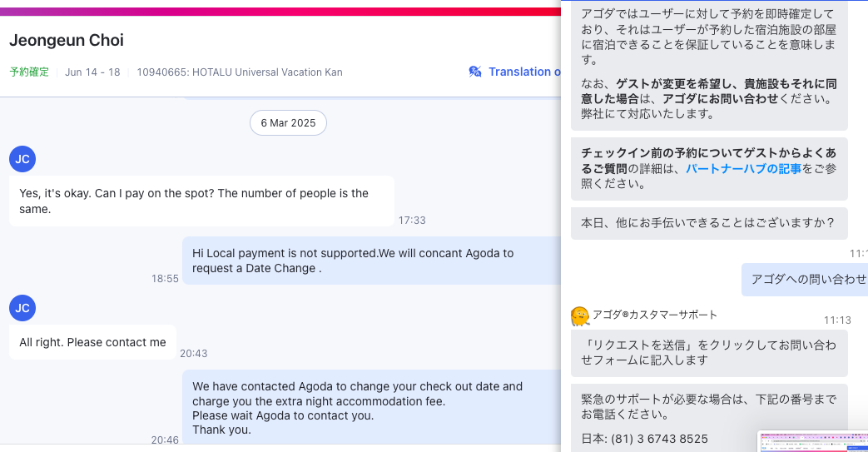Click the guest name Jeongeun Choi
868x452 pixels.
click(x=67, y=41)
